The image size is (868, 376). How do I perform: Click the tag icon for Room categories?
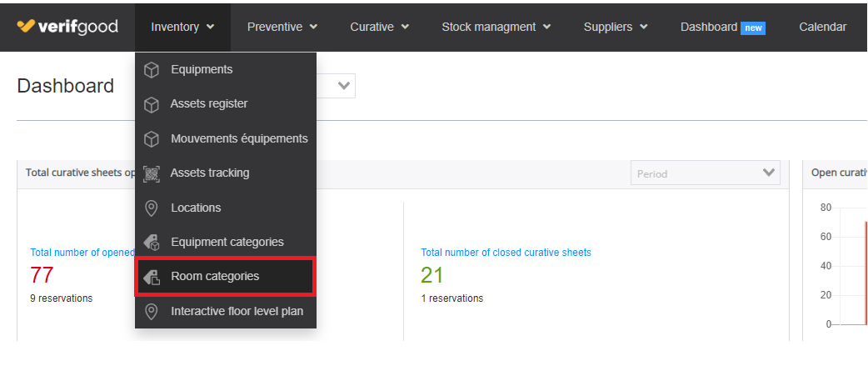tap(151, 276)
